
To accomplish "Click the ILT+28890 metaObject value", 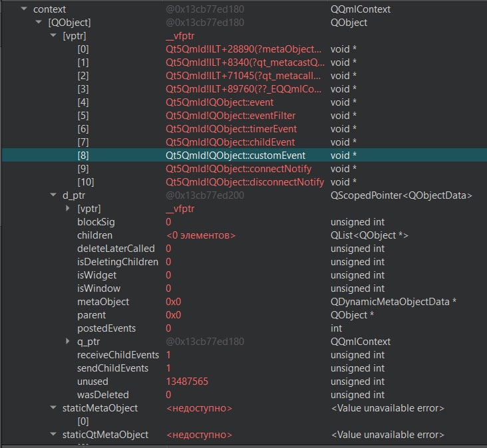I will coord(243,49).
